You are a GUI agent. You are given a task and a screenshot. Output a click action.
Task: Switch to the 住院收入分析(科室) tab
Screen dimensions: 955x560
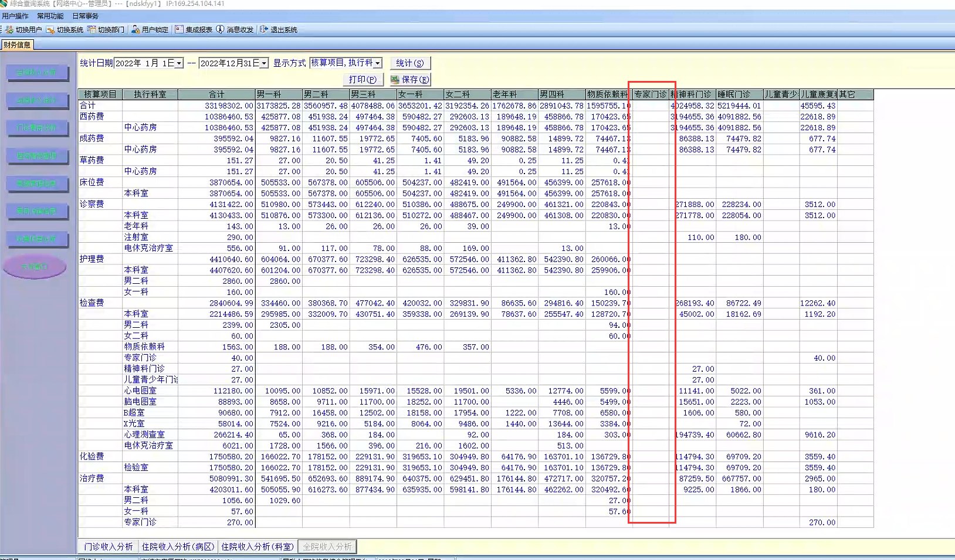pos(257,547)
